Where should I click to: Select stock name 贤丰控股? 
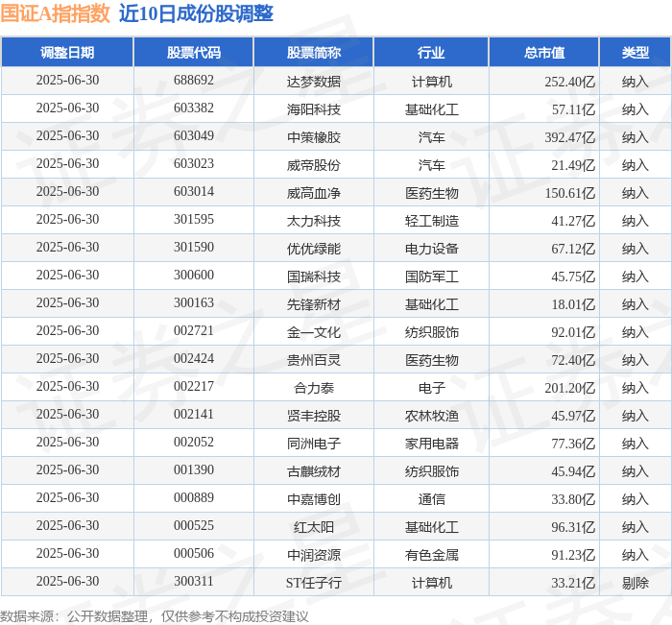(314, 416)
